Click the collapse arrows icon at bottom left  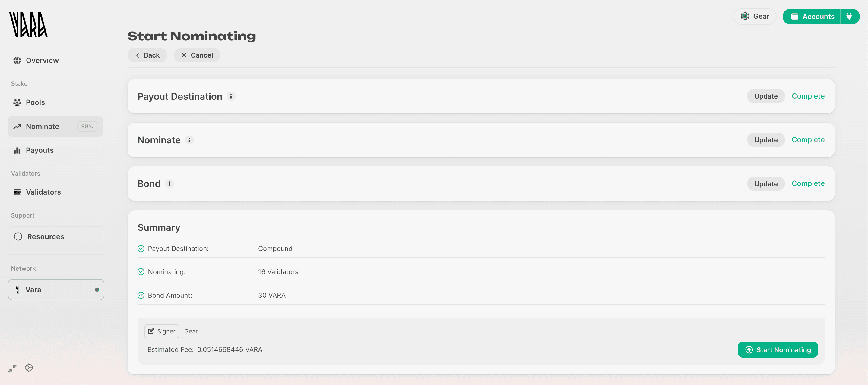[x=12, y=368]
